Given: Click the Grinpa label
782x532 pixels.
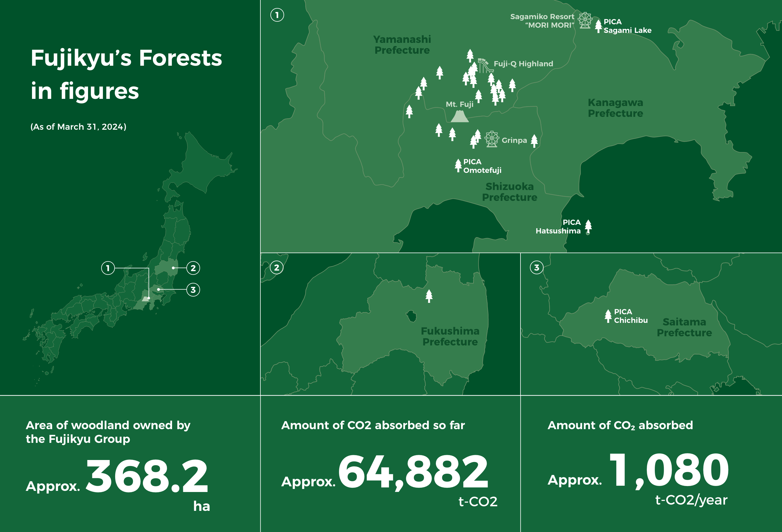Looking at the screenshot, I should 514,141.
